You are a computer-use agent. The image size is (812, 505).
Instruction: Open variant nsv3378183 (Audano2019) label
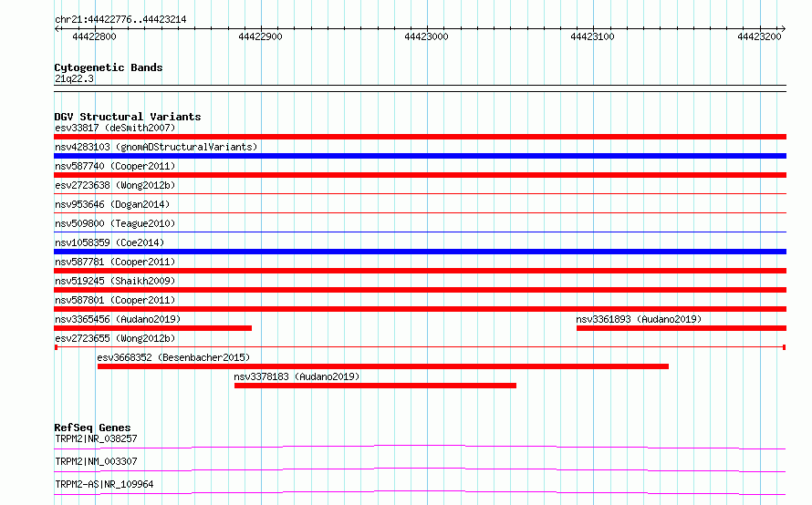[x=297, y=376]
